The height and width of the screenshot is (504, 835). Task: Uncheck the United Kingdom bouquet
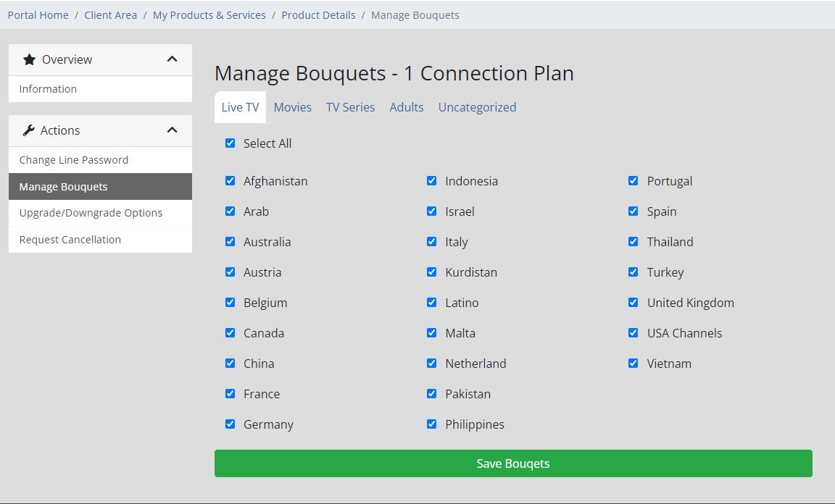(x=633, y=303)
